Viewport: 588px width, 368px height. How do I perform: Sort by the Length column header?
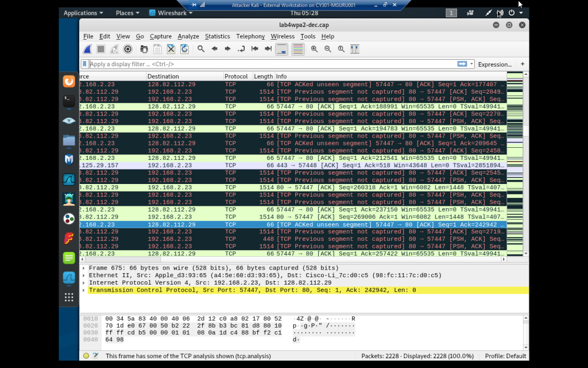pyautogui.click(x=263, y=76)
